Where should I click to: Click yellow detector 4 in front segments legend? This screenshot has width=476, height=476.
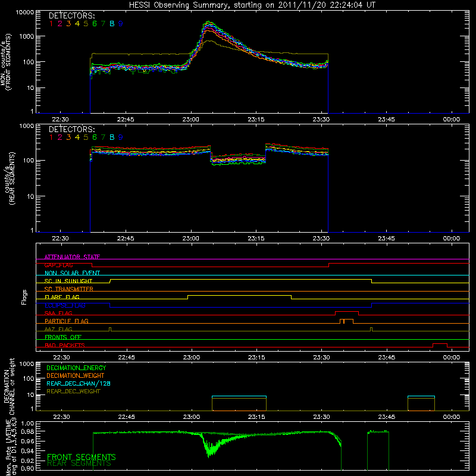[77, 23]
